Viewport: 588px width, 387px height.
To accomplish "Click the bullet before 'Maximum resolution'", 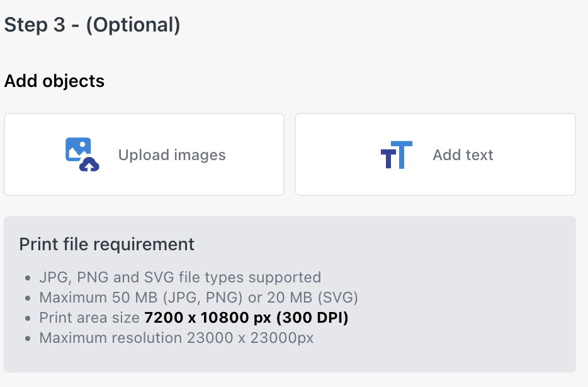I will 28,338.
